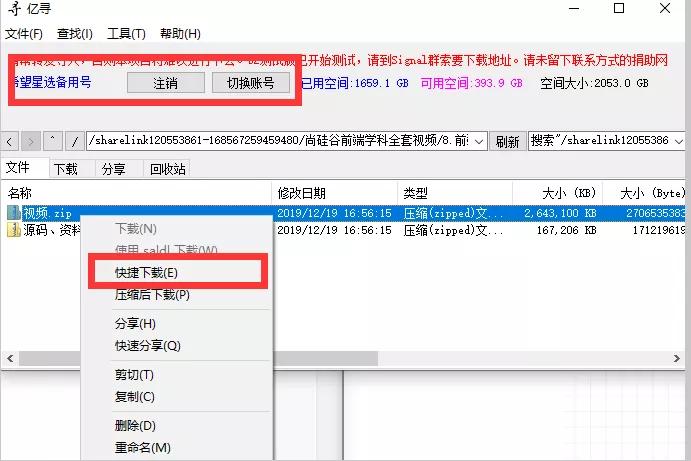Click the 可用空间:393.9 GB label
Image resolution: width=691 pixels, height=461 pixels.
(472, 83)
